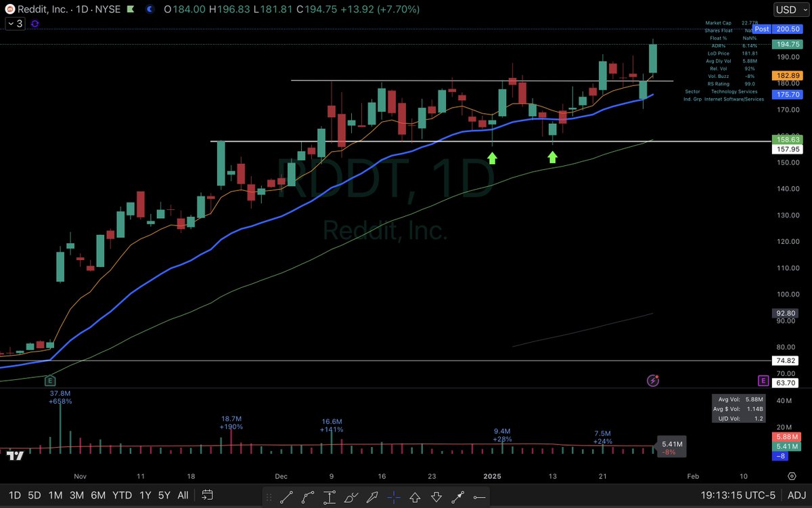Open the USD currency dropdown
The width and height of the screenshot is (812, 508).
click(x=792, y=9)
